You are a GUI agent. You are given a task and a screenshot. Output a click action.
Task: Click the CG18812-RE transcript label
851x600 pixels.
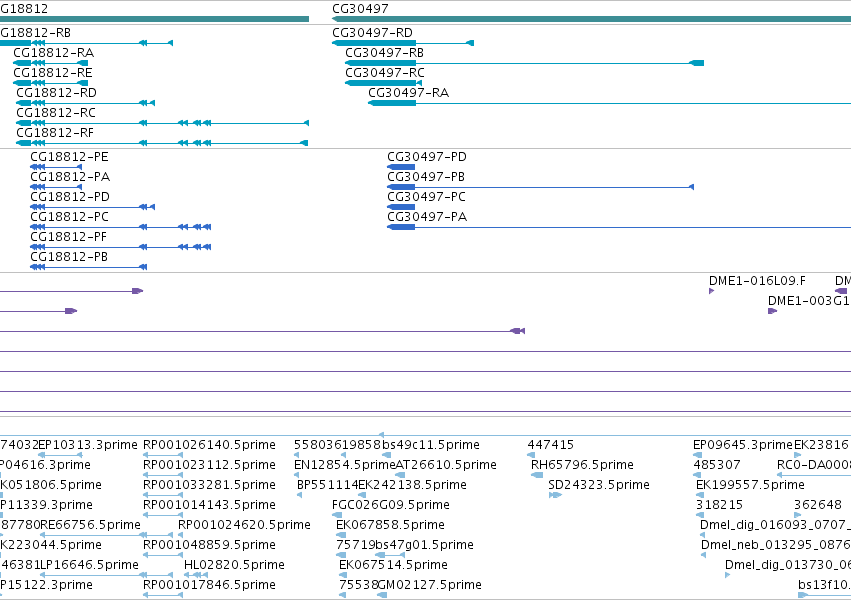click(x=53, y=73)
